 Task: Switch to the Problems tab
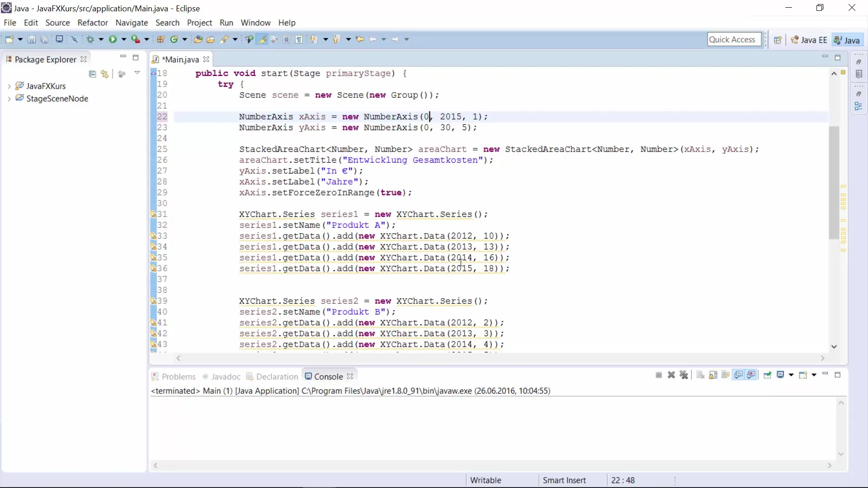(x=174, y=376)
